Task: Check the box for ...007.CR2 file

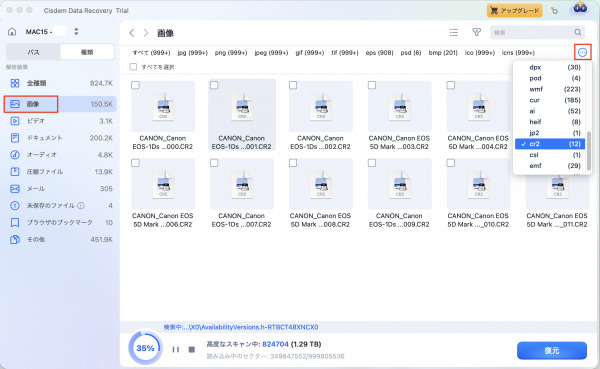Action: click(214, 163)
